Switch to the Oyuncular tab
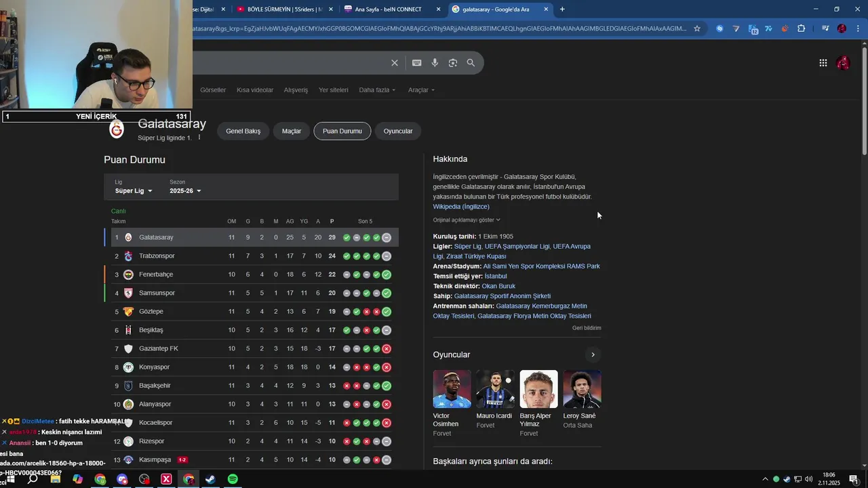 (x=398, y=131)
